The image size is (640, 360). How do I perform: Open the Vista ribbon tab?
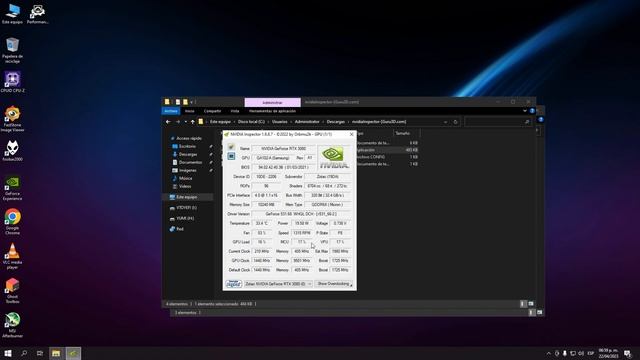pyautogui.click(x=235, y=111)
